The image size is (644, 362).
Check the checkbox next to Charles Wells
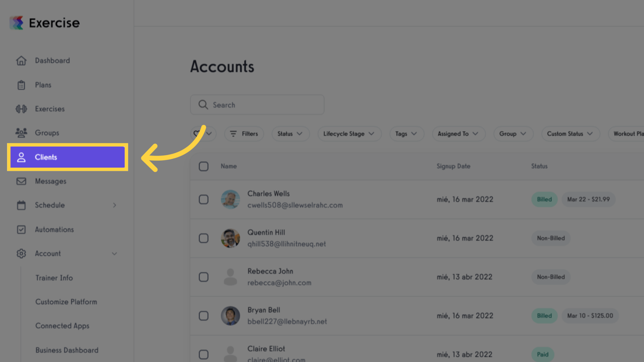[204, 199]
